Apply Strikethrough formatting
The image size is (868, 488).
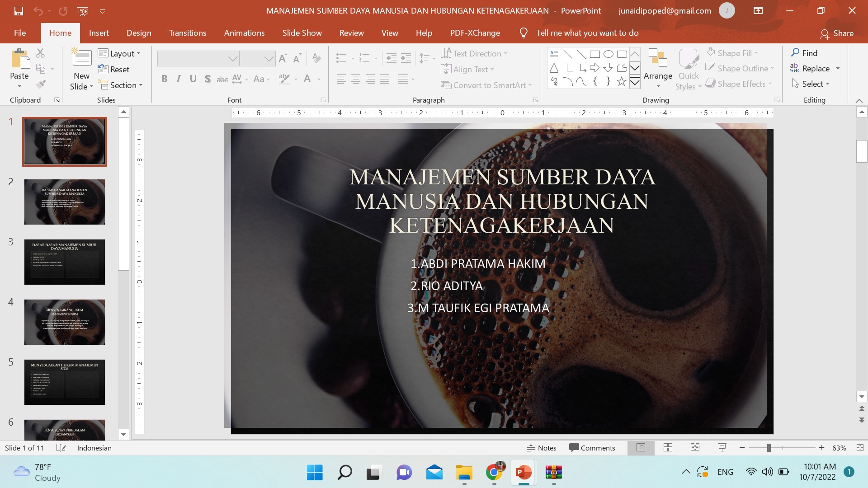coord(222,79)
